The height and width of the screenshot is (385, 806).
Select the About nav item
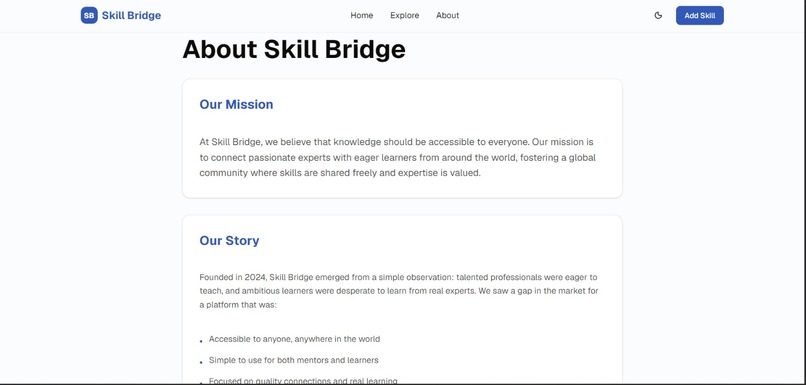pos(448,15)
